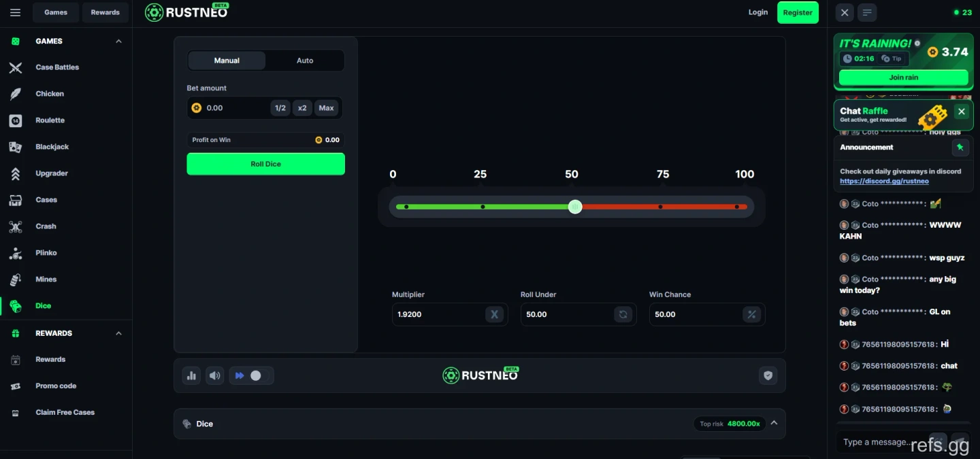980x459 pixels.
Task: Show game statistics chart icon
Action: 191,375
